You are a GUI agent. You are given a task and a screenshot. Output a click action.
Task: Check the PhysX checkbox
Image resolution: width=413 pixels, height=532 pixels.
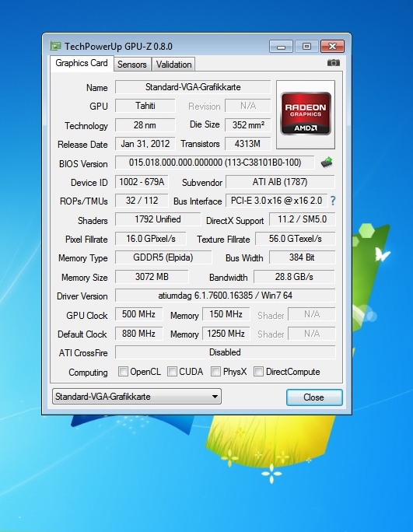pos(215,372)
